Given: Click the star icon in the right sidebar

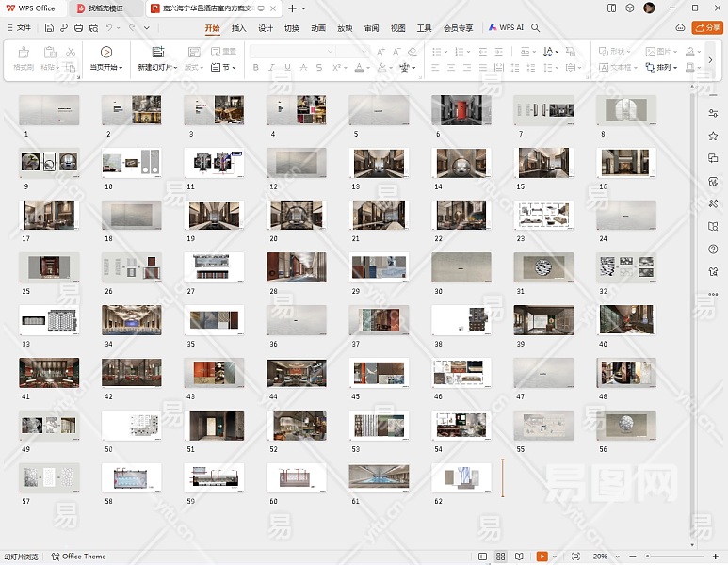Looking at the screenshot, I should click(x=713, y=136).
